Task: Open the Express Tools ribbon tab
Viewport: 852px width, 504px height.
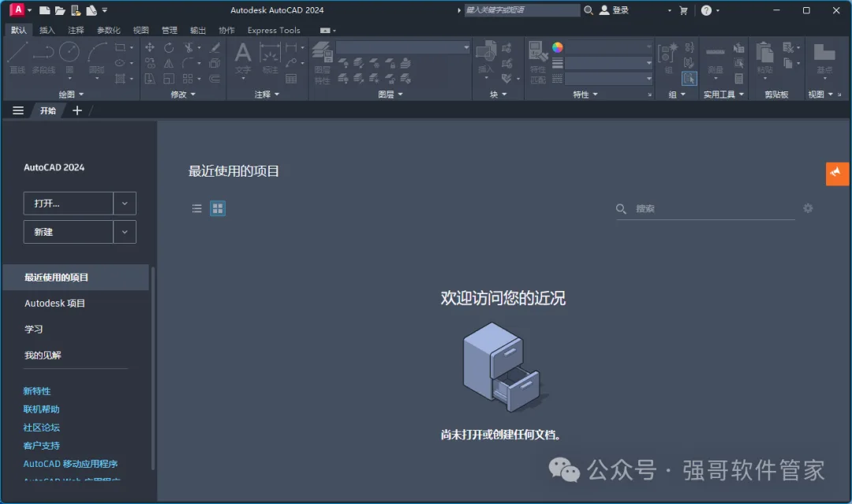Action: pyautogui.click(x=273, y=31)
